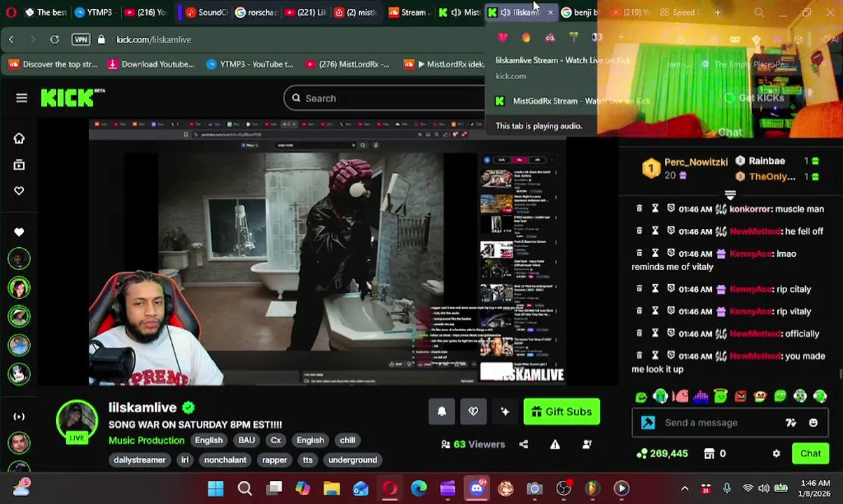Image resolution: width=843 pixels, height=504 pixels.
Task: Open the Kick hamburger sidebar menu
Action: click(22, 98)
